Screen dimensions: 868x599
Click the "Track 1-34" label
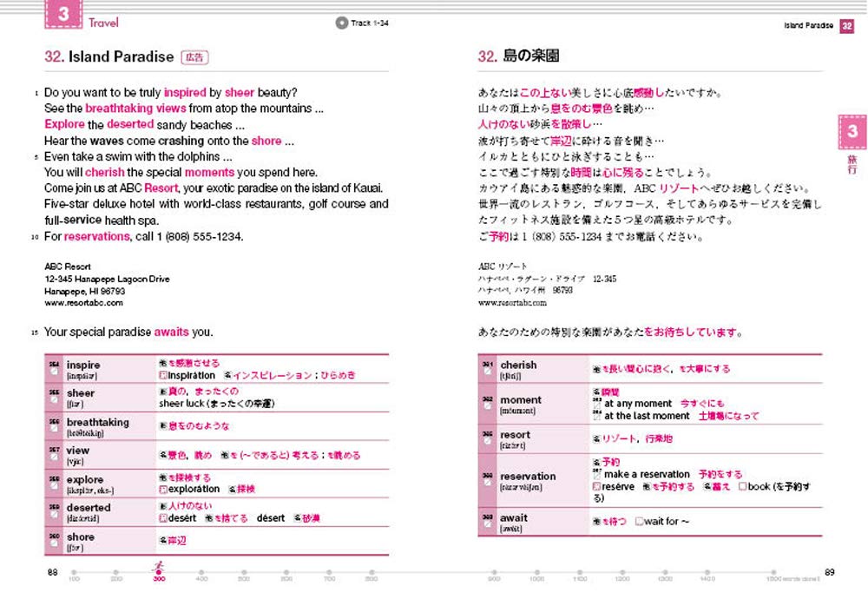[x=369, y=23]
